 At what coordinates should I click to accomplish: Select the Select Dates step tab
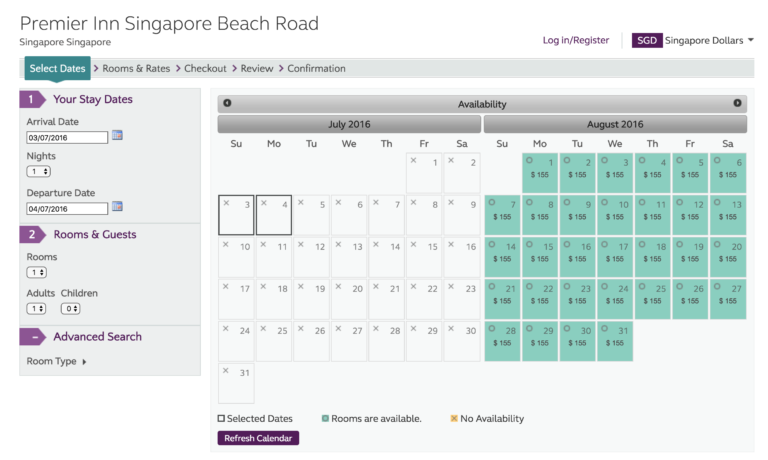point(57,69)
